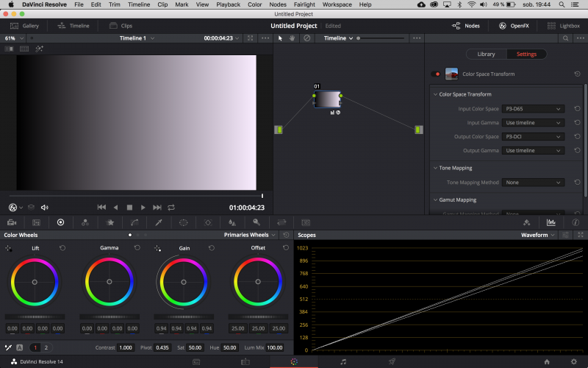Open the Tone Mapping Method dropdown
The height and width of the screenshot is (368, 588).
point(533,183)
